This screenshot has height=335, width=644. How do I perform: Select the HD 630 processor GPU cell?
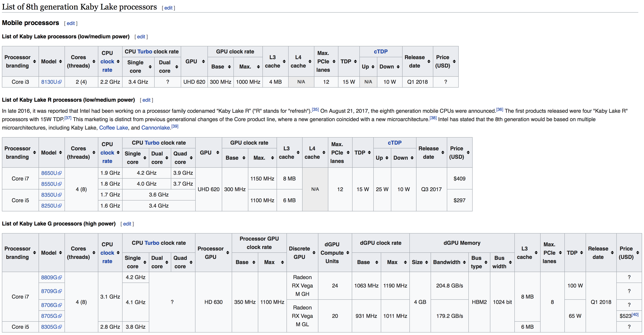tap(214, 302)
